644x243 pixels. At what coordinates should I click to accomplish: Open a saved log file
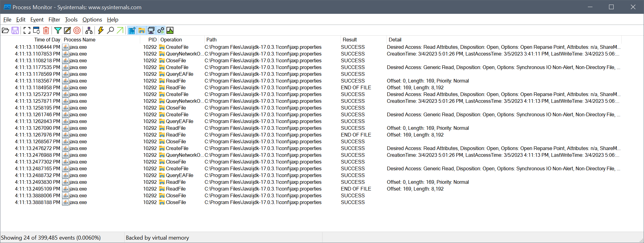[x=6, y=30]
